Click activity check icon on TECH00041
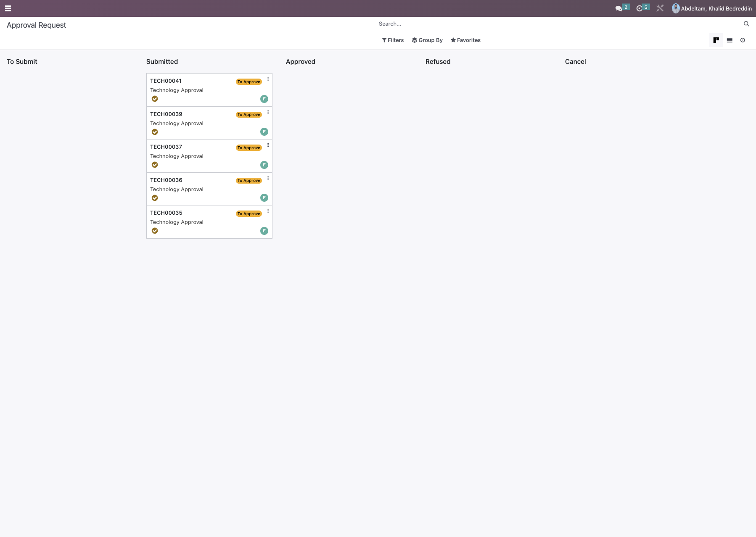 click(155, 99)
